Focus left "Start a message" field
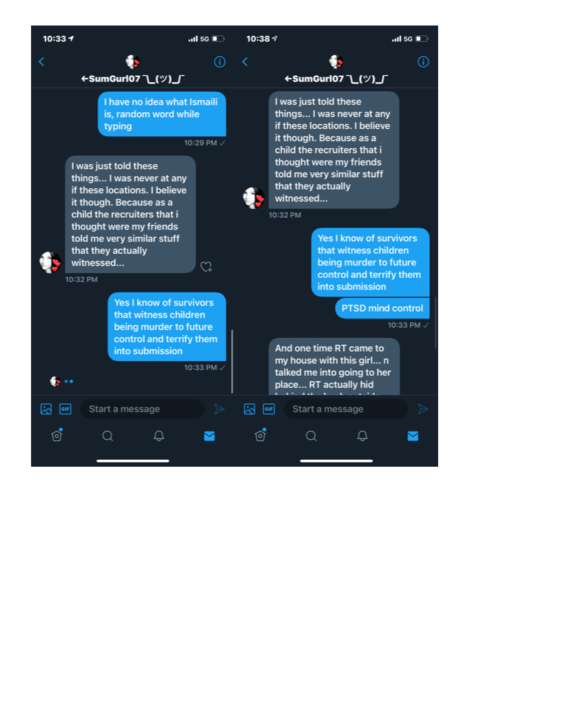The height and width of the screenshot is (728, 563). pos(142,409)
